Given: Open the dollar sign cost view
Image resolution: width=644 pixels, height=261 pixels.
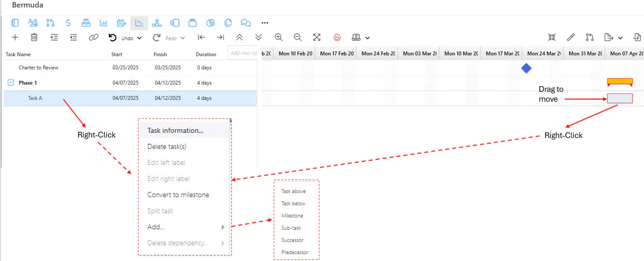Looking at the screenshot, I should [x=68, y=23].
